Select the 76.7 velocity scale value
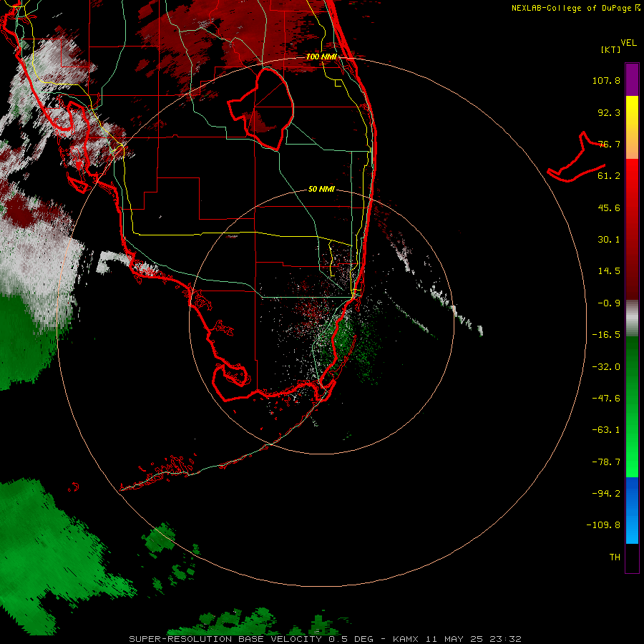The height and width of the screenshot is (644, 644). [609, 144]
